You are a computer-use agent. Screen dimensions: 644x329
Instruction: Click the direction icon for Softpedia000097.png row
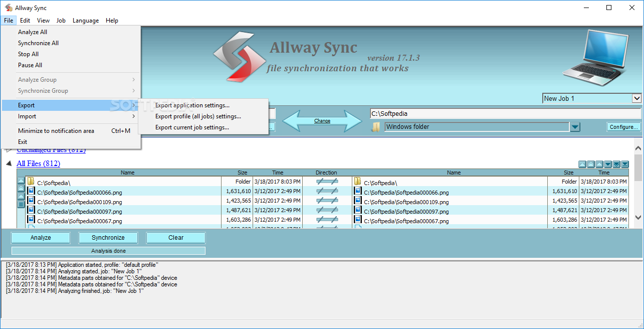[x=327, y=210]
